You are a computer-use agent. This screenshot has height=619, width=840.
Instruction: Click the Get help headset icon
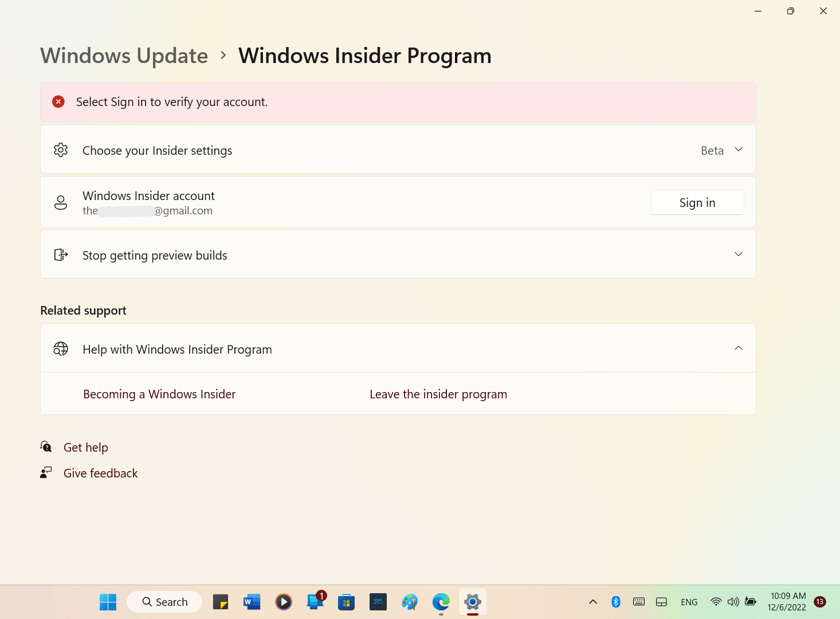pos(46,446)
